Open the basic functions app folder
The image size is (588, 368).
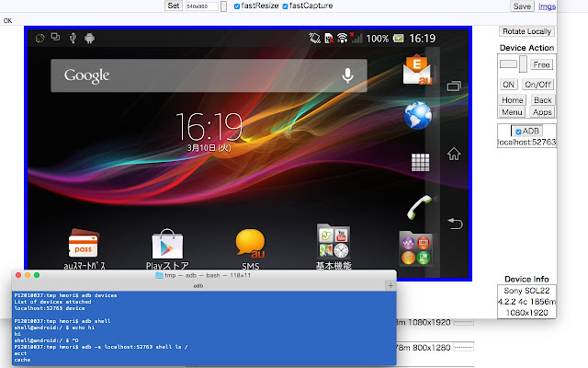334,243
